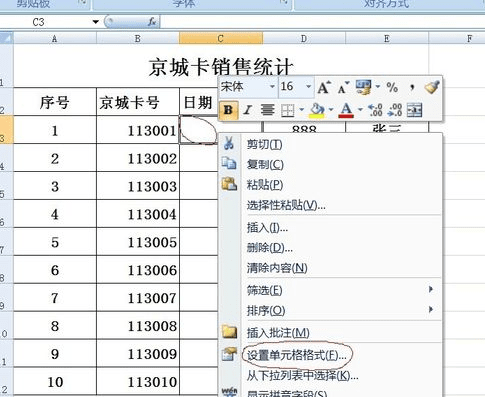Screen dimensions: 485x397
Task: Select the Format Painter brush icon
Action: pos(432,87)
